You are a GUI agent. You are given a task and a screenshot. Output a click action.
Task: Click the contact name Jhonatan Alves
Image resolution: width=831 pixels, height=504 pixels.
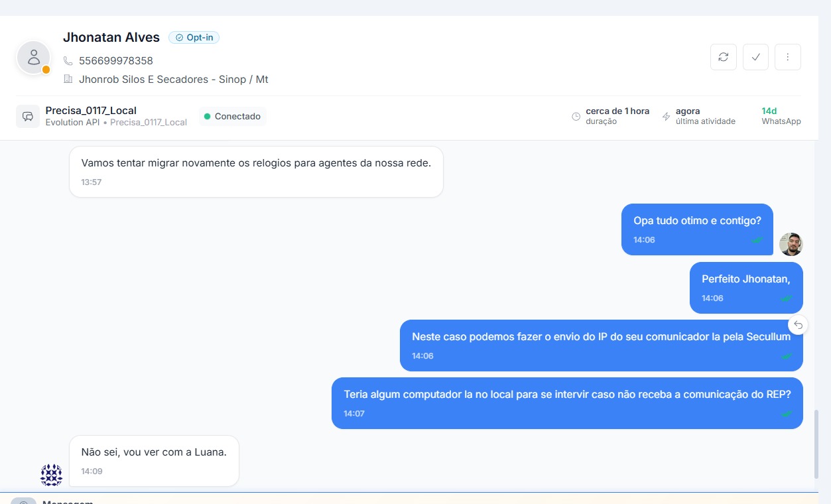point(111,38)
